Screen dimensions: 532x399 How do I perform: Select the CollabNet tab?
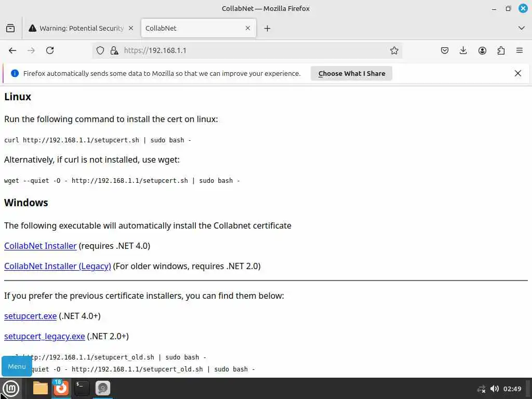click(198, 28)
